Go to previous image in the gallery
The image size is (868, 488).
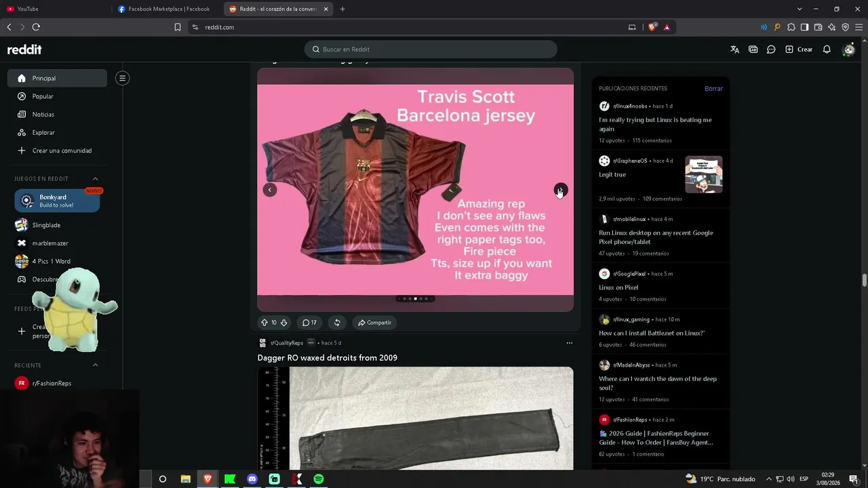point(270,190)
